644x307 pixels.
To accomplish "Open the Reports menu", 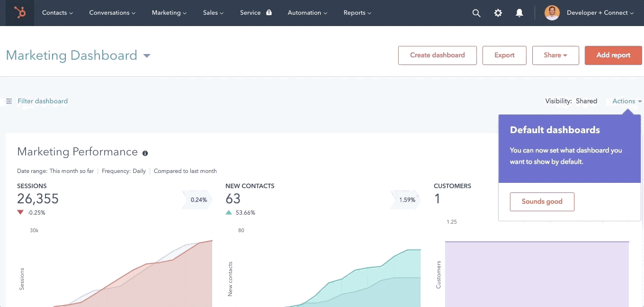I will pyautogui.click(x=357, y=13).
